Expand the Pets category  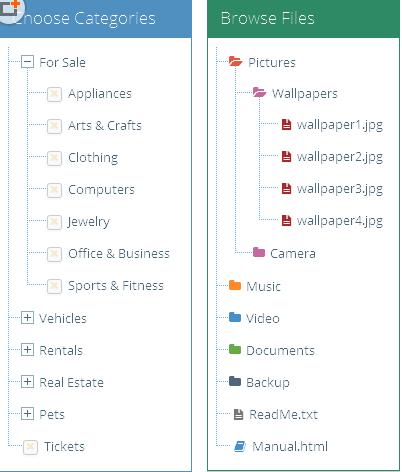tap(27, 414)
